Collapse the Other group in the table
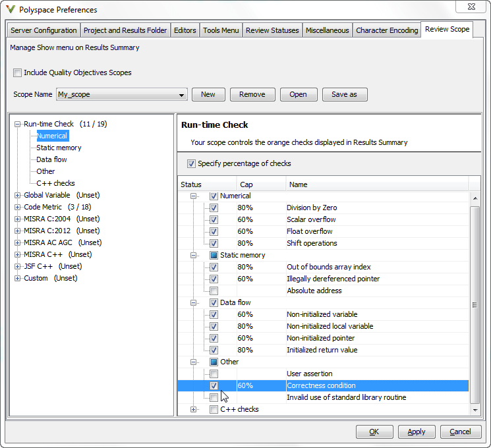 tap(194, 362)
